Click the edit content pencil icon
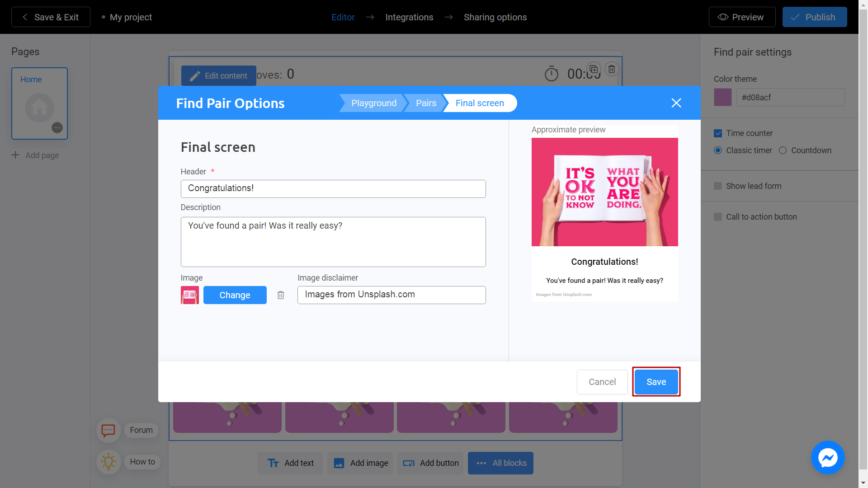The image size is (868, 488). (x=194, y=75)
